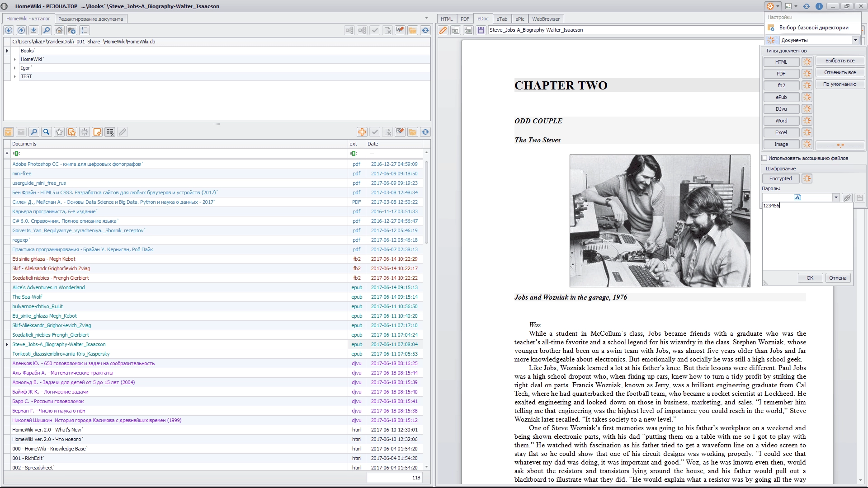Click the save diskette icon in viewer toolbar
The width and height of the screenshot is (868, 488).
click(481, 30)
